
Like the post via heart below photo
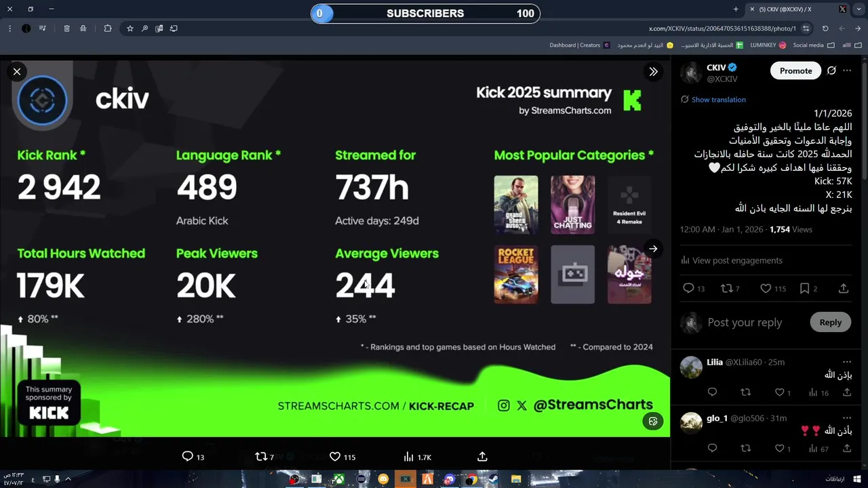[335, 457]
